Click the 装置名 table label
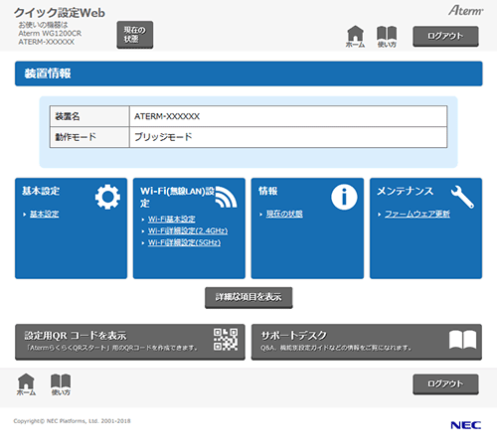The image size is (497, 448). point(68,116)
